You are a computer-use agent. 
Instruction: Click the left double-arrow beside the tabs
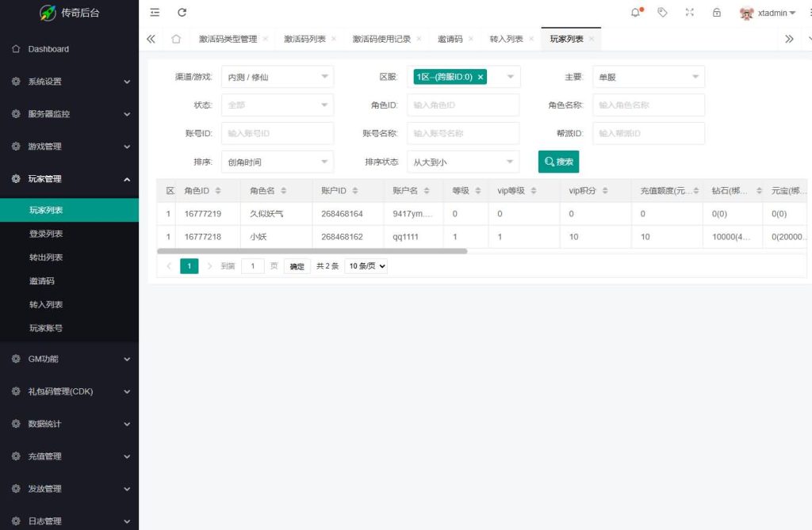click(x=151, y=38)
